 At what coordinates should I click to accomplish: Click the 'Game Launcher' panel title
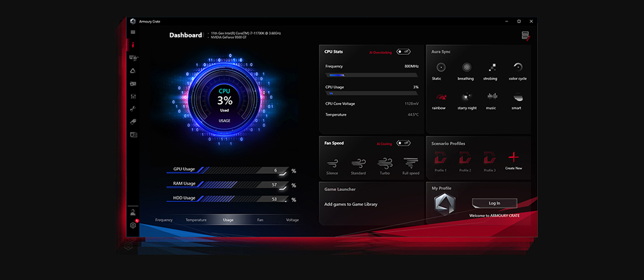[x=340, y=189]
